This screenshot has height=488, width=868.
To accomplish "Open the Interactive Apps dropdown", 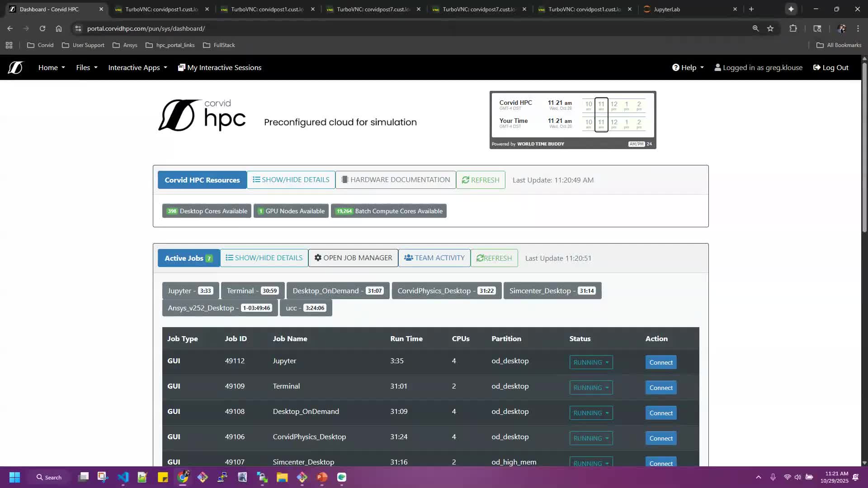I will coord(137,68).
